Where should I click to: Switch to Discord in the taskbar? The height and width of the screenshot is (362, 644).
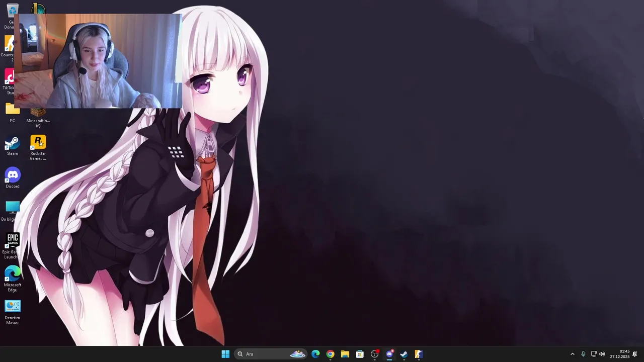pyautogui.click(x=389, y=354)
